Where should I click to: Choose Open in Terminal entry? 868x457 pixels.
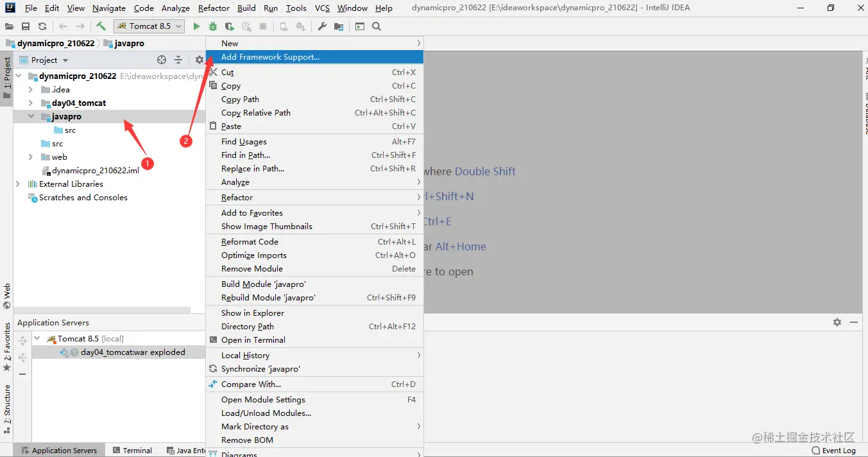click(314, 340)
